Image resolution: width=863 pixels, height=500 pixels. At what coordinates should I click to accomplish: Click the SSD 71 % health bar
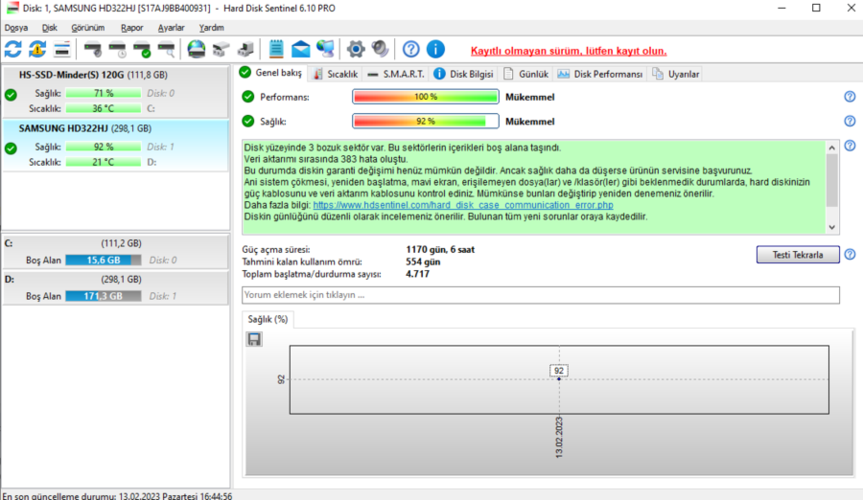[103, 93]
